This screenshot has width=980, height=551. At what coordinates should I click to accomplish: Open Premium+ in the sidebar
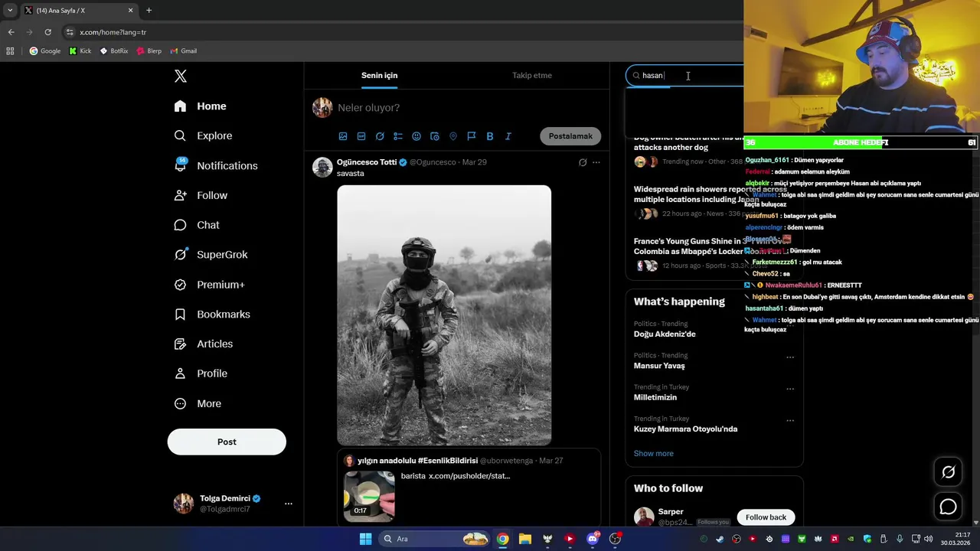211,284
